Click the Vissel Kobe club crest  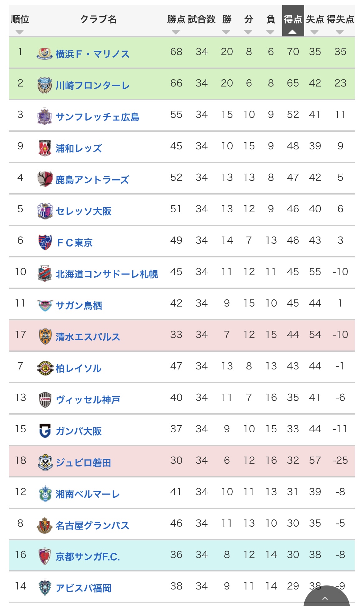pos(44,399)
